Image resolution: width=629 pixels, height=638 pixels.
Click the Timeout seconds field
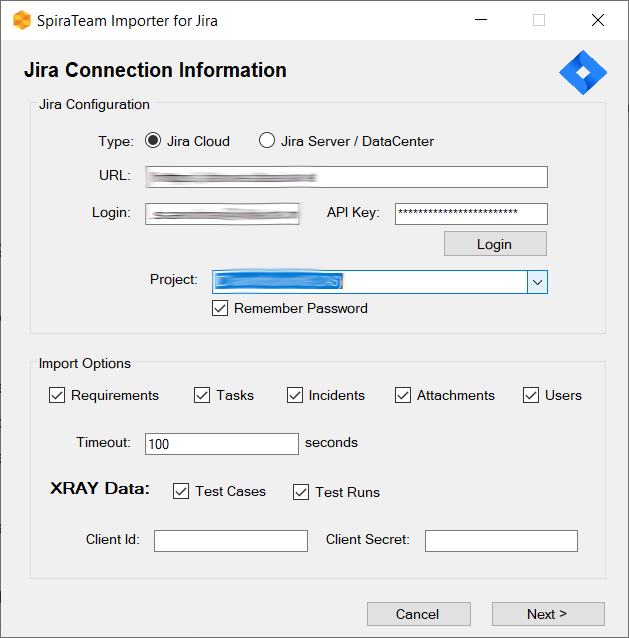[x=222, y=444]
